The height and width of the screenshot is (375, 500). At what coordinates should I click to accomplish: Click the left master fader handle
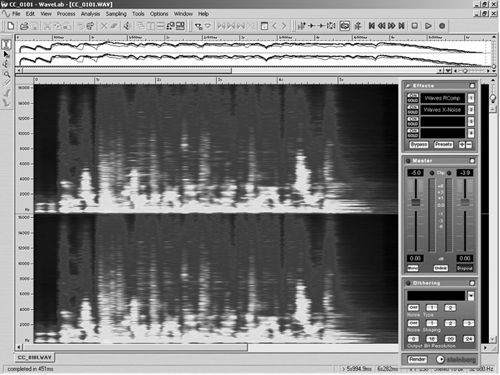pos(416,202)
